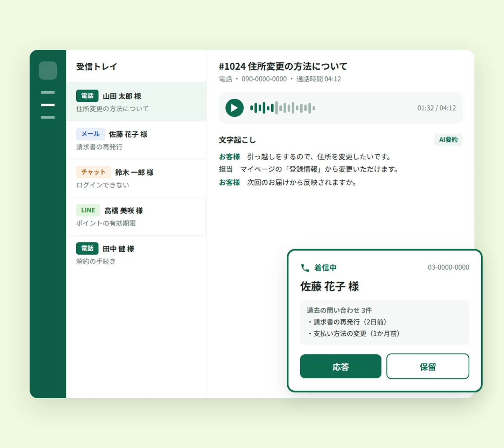Click the playback time 01:32 / 04:12
504x448 pixels.
436,108
